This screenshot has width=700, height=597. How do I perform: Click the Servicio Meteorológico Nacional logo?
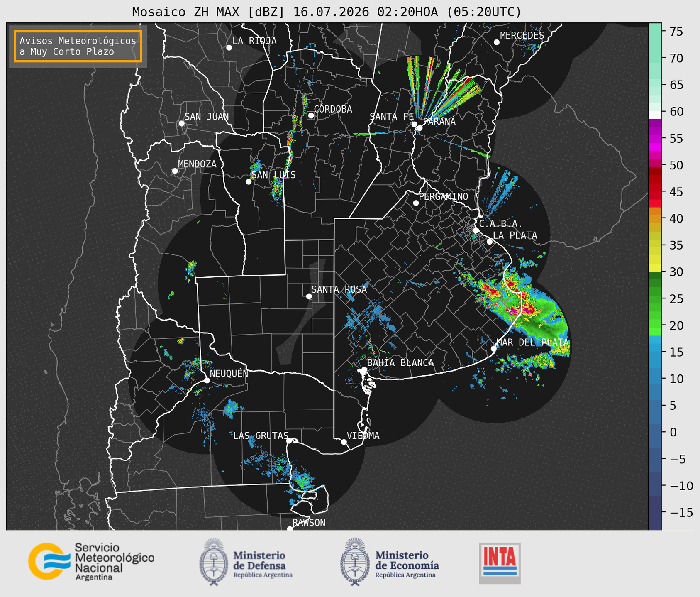(91, 561)
